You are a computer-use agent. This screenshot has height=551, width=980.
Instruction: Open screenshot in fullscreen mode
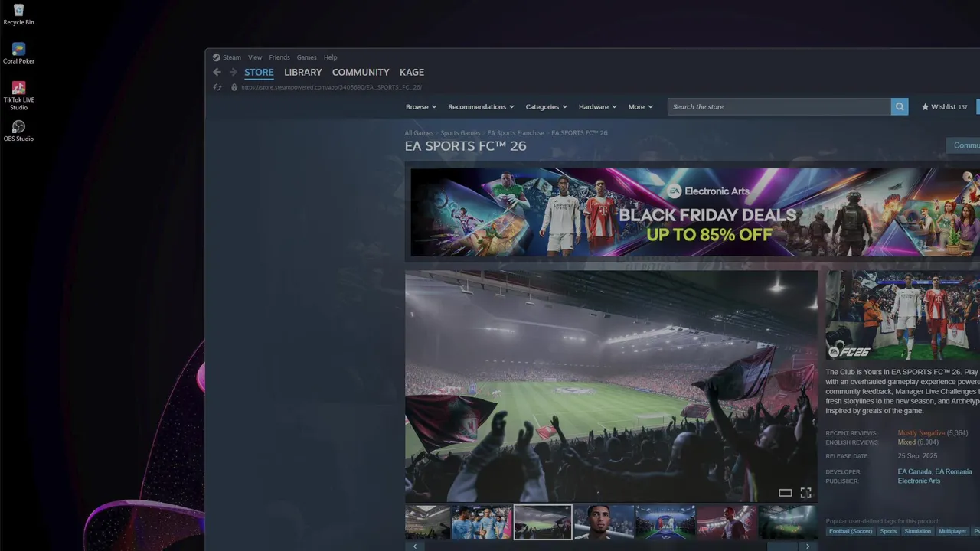click(x=805, y=493)
